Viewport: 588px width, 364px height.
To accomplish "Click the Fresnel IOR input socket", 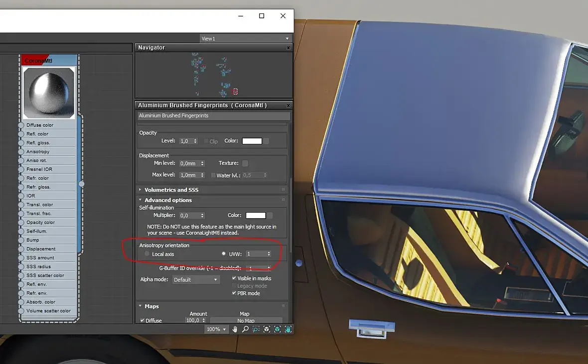I will pyautogui.click(x=21, y=169).
